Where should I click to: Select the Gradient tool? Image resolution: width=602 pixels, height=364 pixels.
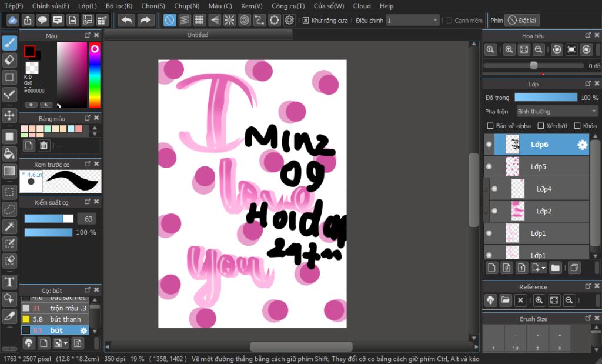pos(9,171)
